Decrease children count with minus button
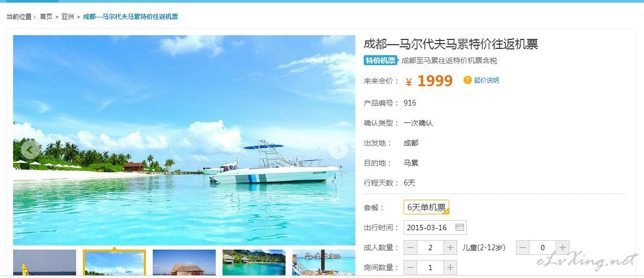Image resolution: width=644 pixels, height=278 pixels. point(523,248)
